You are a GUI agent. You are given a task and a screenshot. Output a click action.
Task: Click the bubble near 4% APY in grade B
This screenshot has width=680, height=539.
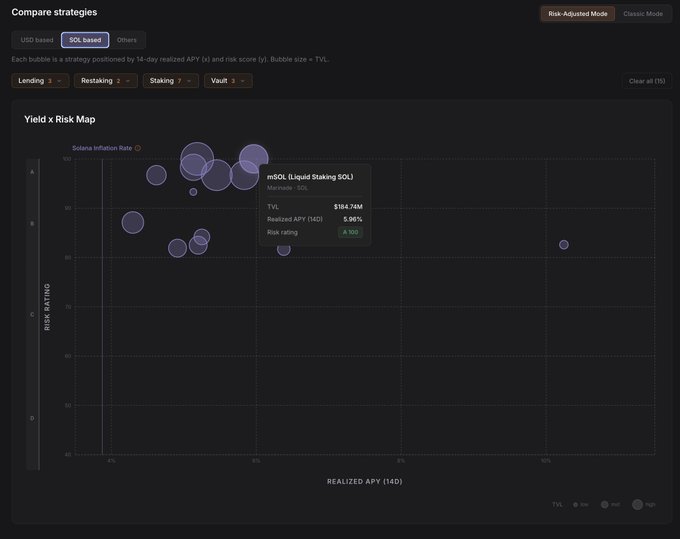tap(133, 222)
